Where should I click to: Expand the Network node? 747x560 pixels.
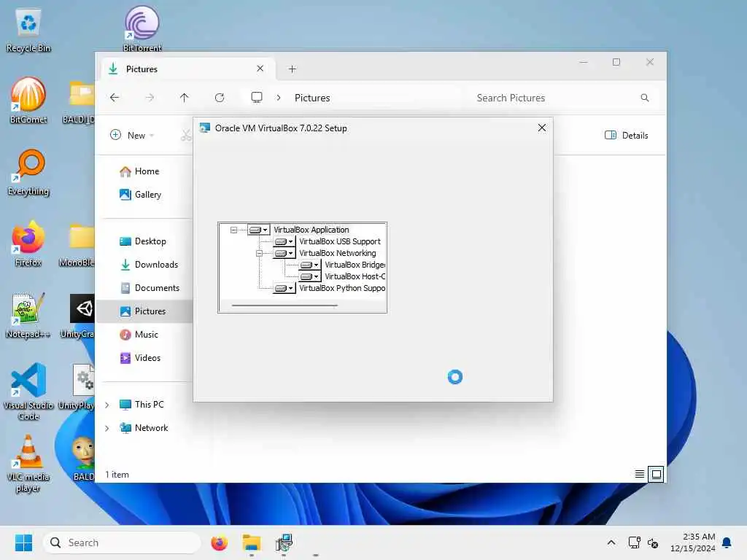[107, 428]
